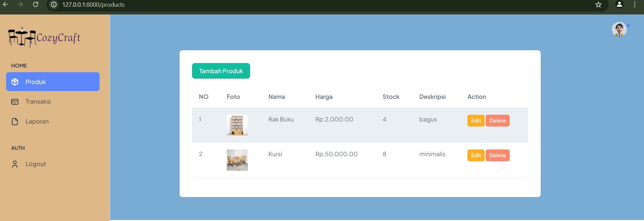Click the Action column header
The width and height of the screenshot is (644, 221).
tap(477, 97)
